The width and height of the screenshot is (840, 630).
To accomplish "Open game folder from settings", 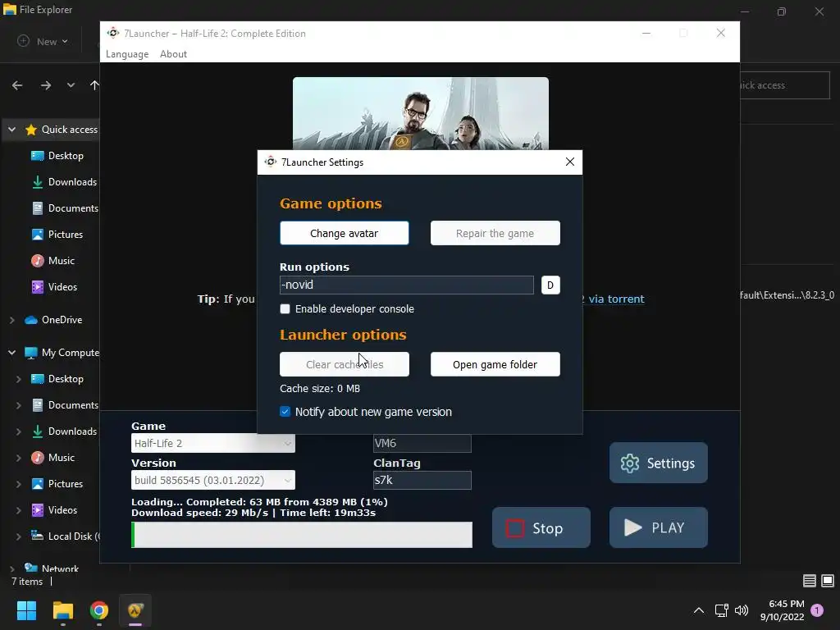I will pos(495,364).
